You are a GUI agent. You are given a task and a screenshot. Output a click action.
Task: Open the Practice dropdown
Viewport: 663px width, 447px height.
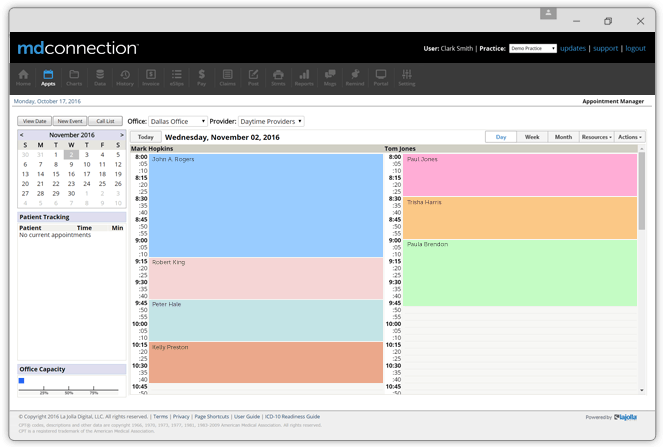point(533,49)
